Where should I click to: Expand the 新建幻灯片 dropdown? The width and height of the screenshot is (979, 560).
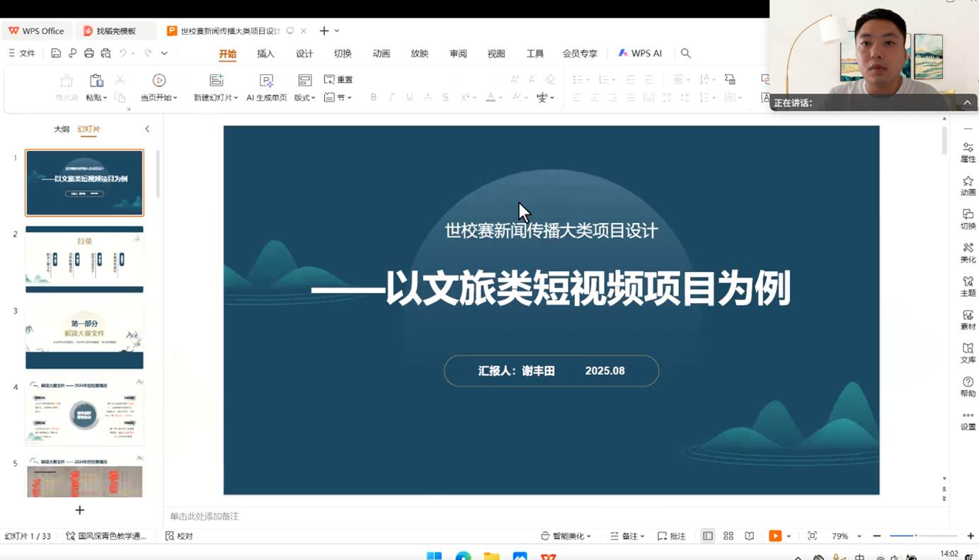pyautogui.click(x=216, y=98)
